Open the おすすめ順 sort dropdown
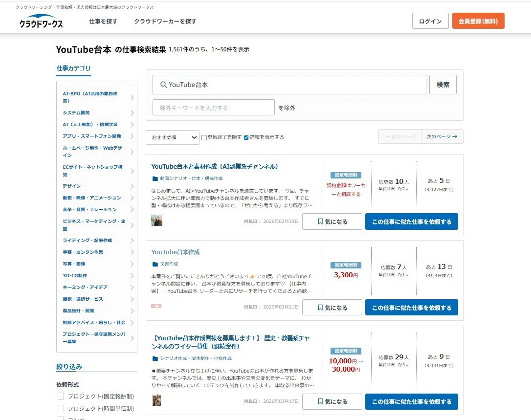This screenshot has width=531, height=420. [x=173, y=137]
